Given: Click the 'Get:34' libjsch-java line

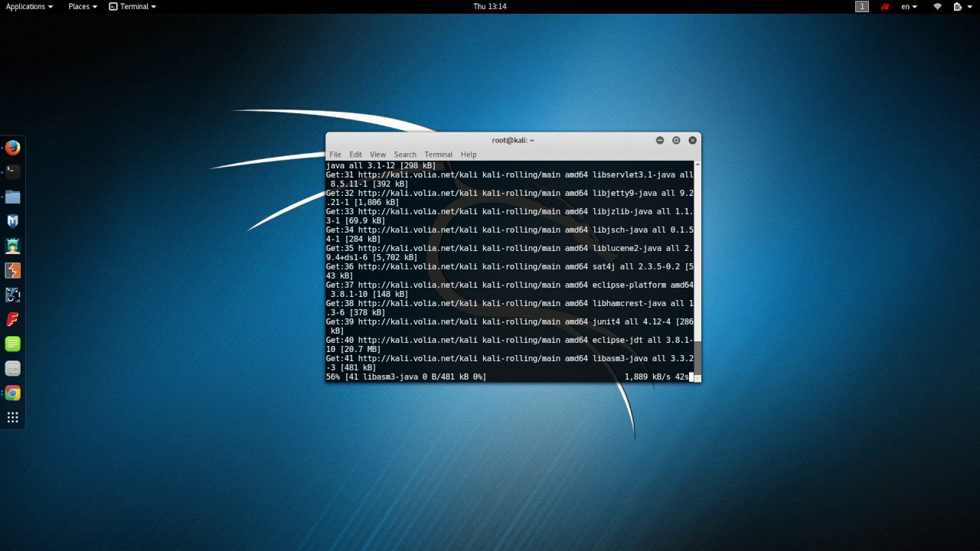Looking at the screenshot, I should [x=510, y=234].
